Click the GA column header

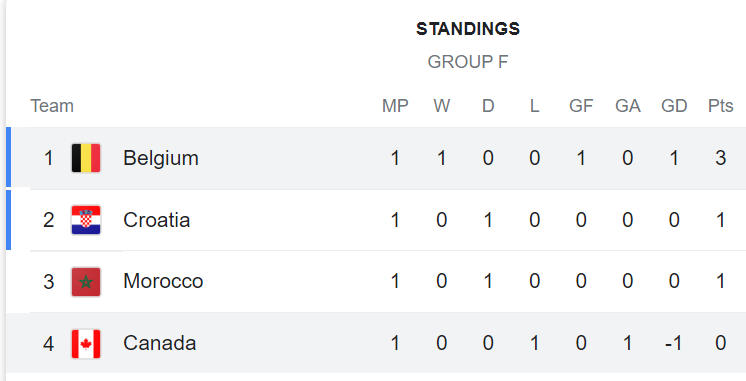pos(628,106)
